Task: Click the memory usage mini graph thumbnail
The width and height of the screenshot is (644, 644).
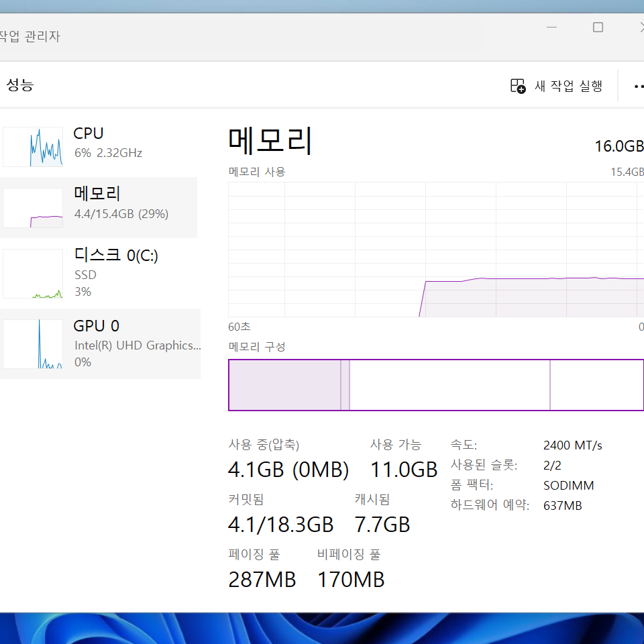Action: 33,208
